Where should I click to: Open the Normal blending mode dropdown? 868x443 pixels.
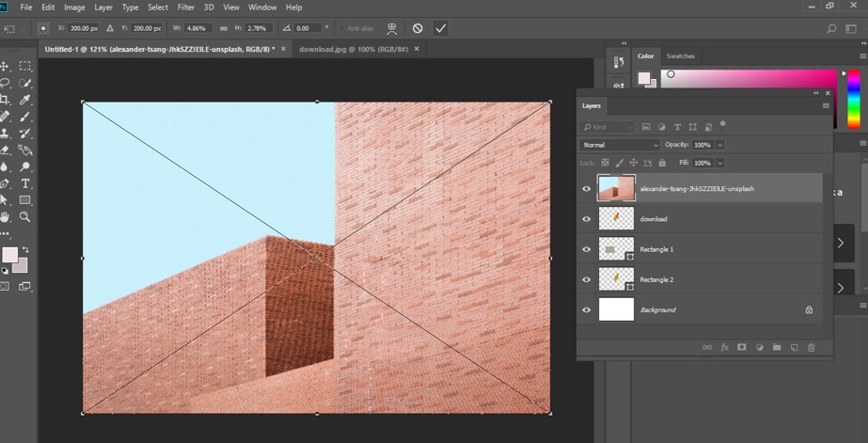coord(620,145)
